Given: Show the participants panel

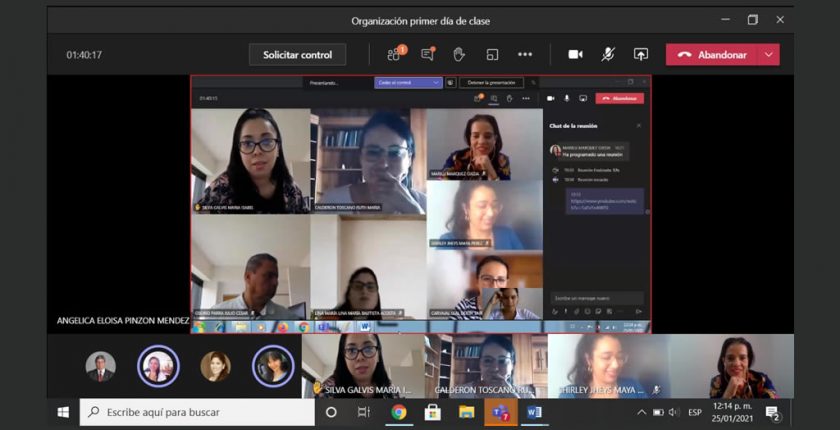Looking at the screenshot, I should pos(395,54).
